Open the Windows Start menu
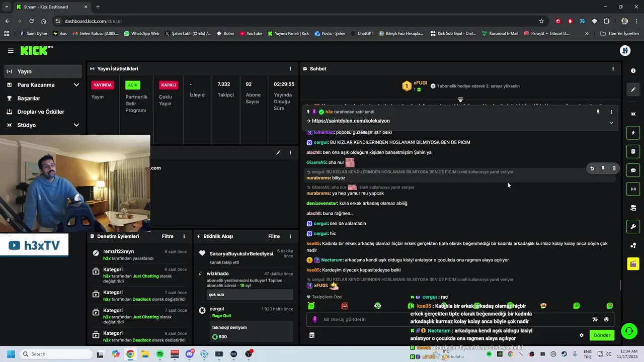Viewport: 644px width, 362px height. pos(11,354)
